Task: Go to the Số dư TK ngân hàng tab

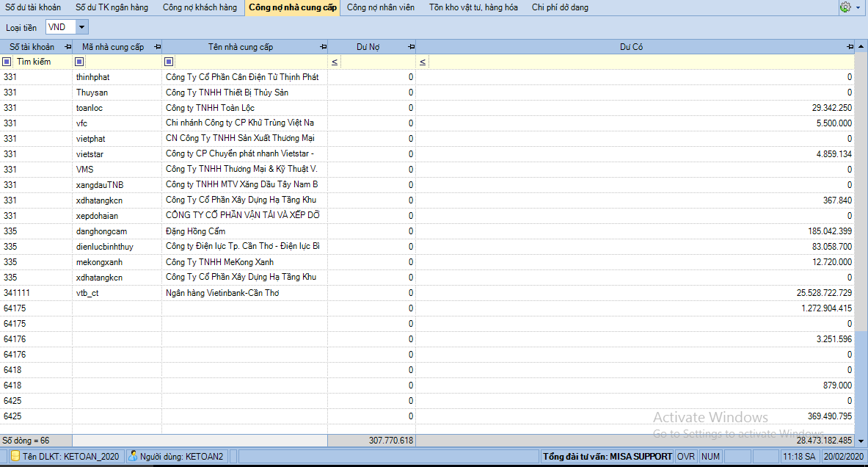Action: coord(112,7)
